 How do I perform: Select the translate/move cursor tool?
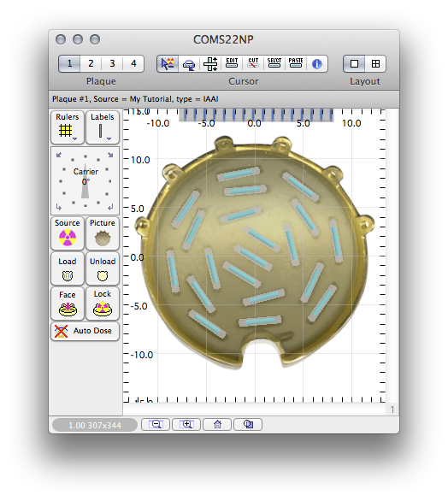tap(210, 63)
